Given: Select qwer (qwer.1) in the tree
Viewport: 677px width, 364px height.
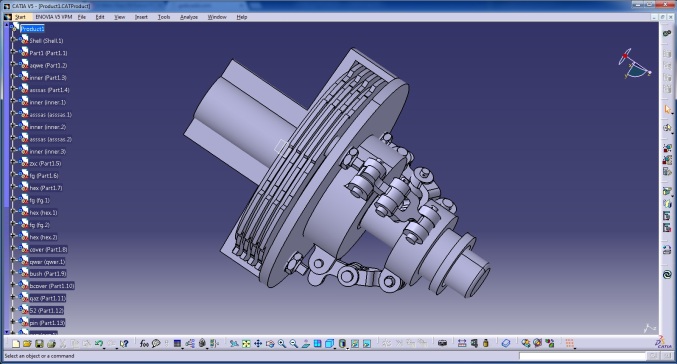Looking at the screenshot, I should click(47, 262).
